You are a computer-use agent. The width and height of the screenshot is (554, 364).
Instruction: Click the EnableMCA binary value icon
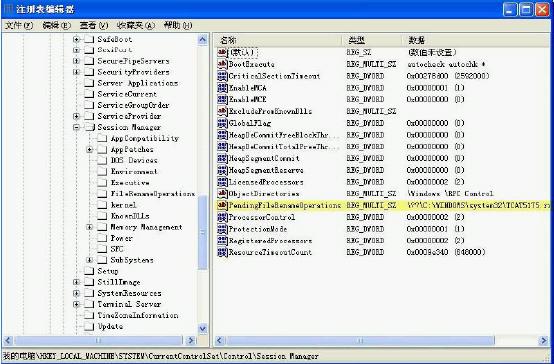tap(222, 88)
